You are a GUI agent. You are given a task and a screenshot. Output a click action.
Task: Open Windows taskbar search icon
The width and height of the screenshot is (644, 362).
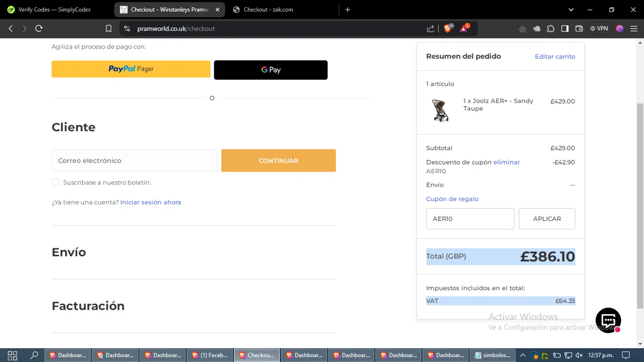34,356
